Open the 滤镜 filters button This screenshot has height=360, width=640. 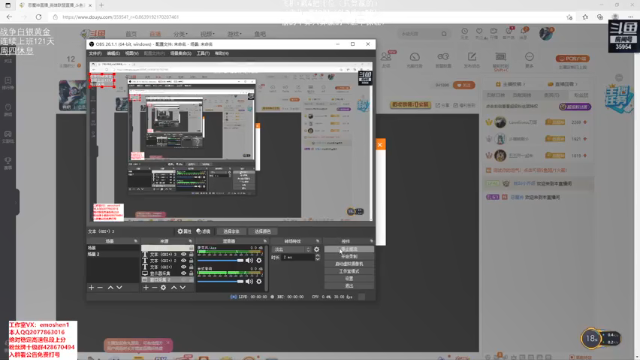pyautogui.click(x=203, y=231)
